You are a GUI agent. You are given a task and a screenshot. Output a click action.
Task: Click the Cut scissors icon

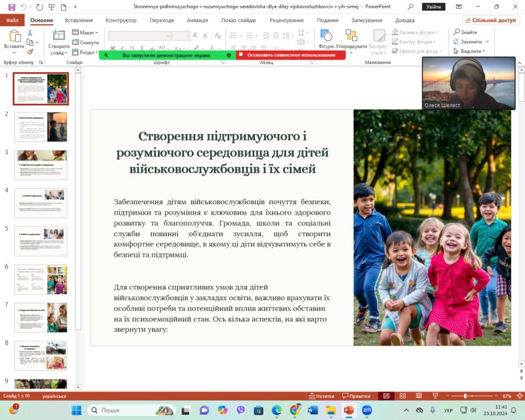(x=30, y=33)
